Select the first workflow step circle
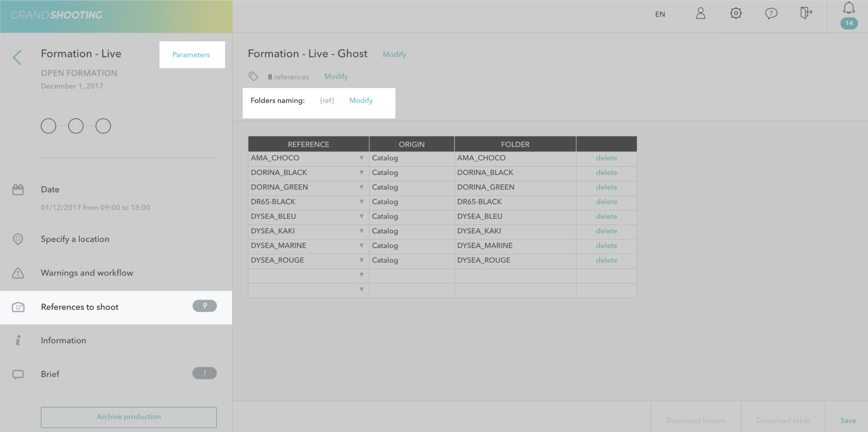The width and height of the screenshot is (868, 432). click(48, 126)
